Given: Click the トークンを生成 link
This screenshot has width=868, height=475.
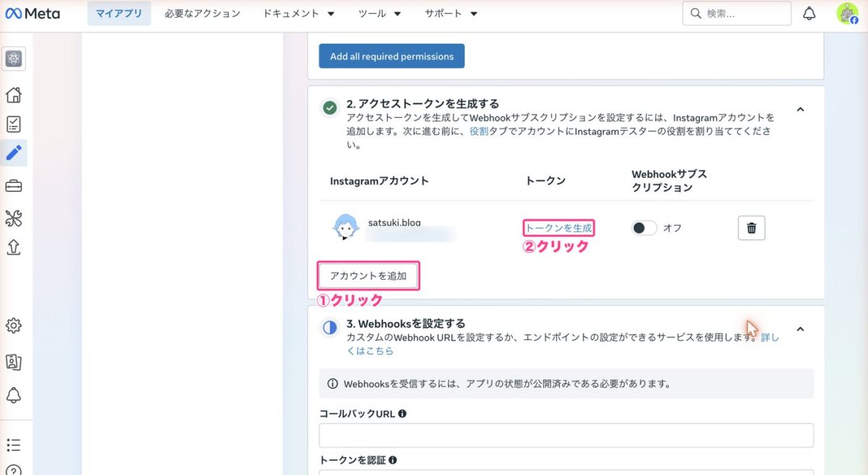Looking at the screenshot, I should (x=558, y=228).
